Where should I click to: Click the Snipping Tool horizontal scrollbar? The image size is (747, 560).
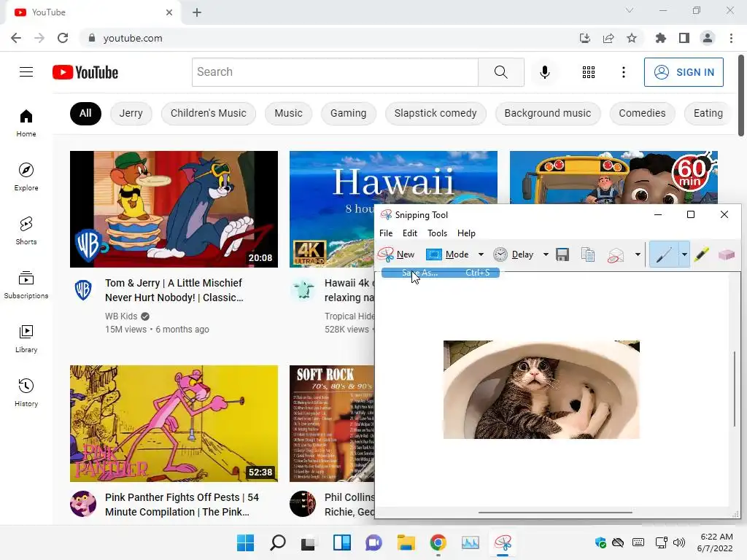tap(555, 513)
